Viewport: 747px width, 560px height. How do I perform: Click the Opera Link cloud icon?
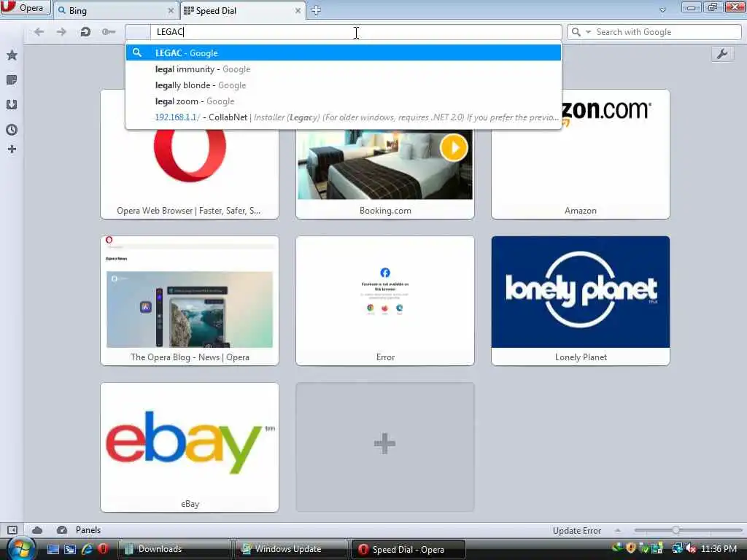pyautogui.click(x=37, y=530)
